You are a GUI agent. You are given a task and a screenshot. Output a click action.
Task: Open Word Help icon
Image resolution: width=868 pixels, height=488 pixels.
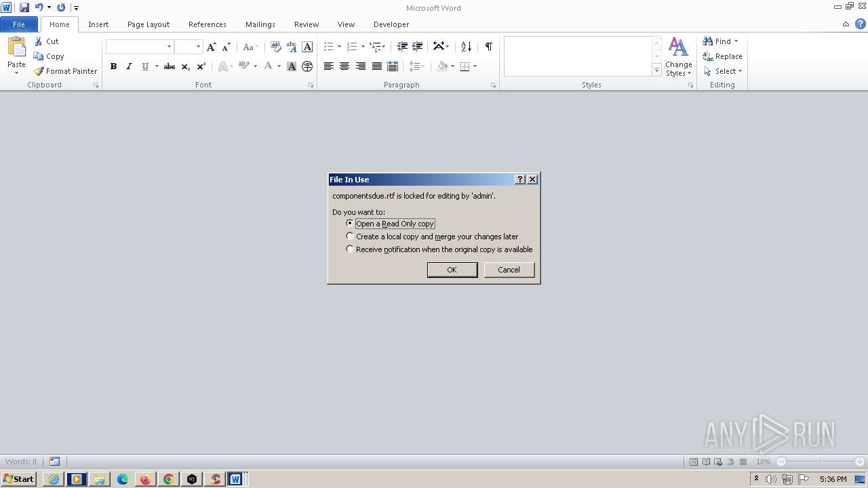point(860,24)
